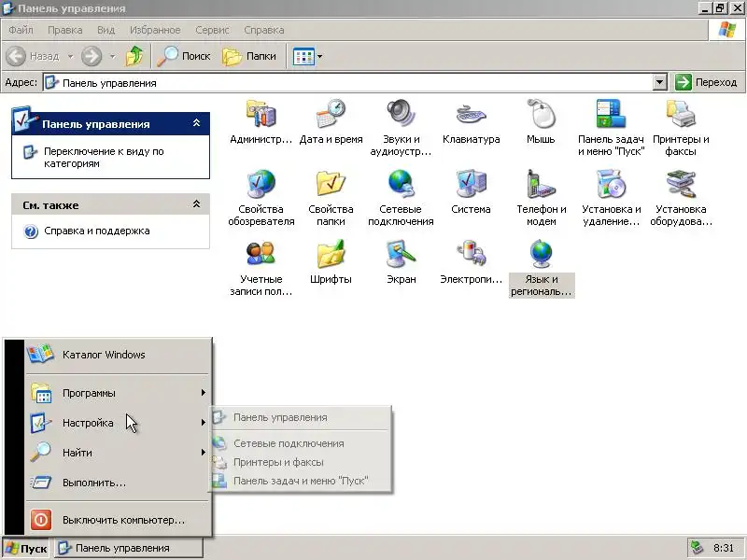
Task: Choose Выключить компьютер... in Start menu
Action: point(118,520)
